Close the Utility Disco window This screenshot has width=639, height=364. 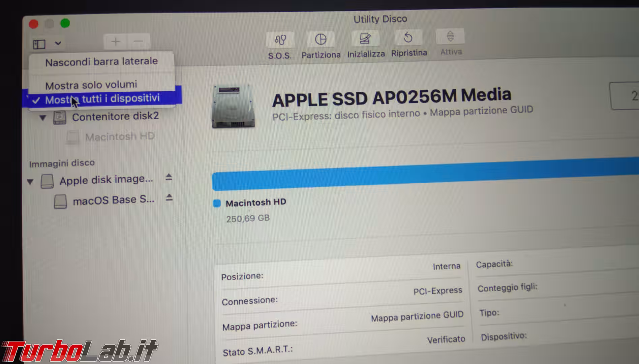[34, 24]
